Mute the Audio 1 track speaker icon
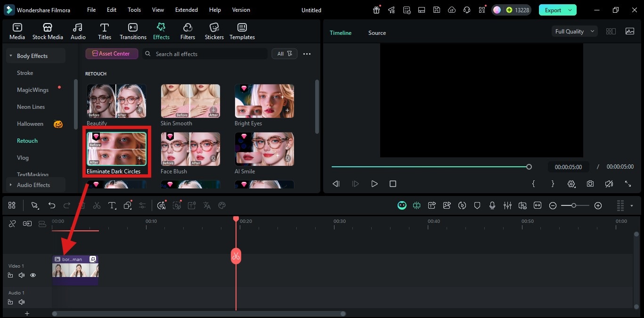The width and height of the screenshot is (644, 318). coord(21,302)
